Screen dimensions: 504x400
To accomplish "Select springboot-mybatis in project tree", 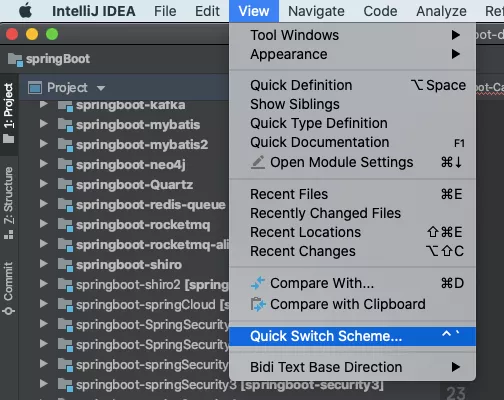I will [x=138, y=125].
